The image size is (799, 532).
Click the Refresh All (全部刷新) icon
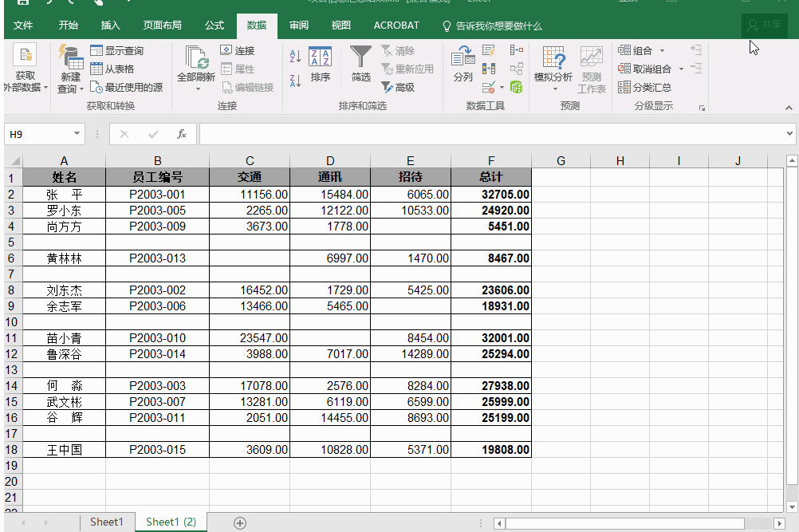click(x=195, y=57)
